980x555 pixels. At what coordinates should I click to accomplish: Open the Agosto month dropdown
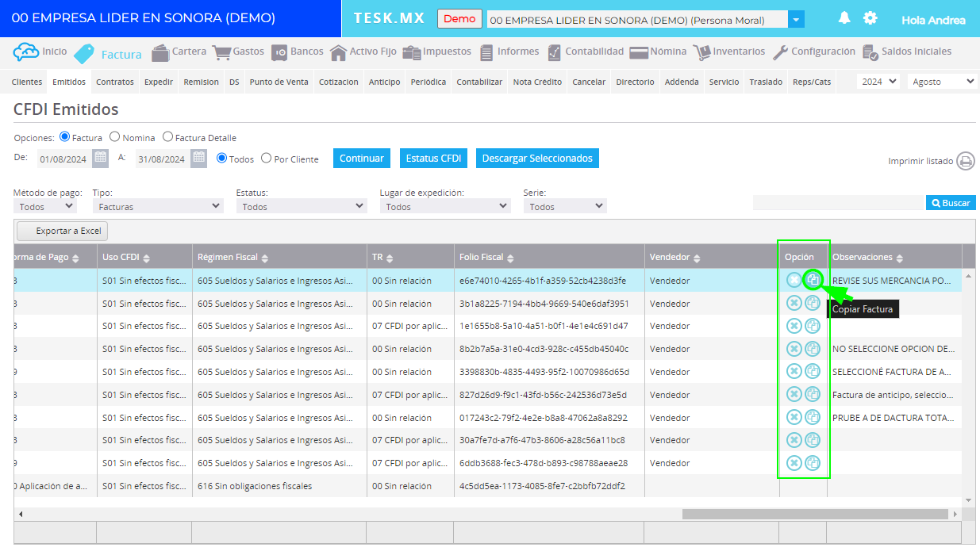click(943, 81)
